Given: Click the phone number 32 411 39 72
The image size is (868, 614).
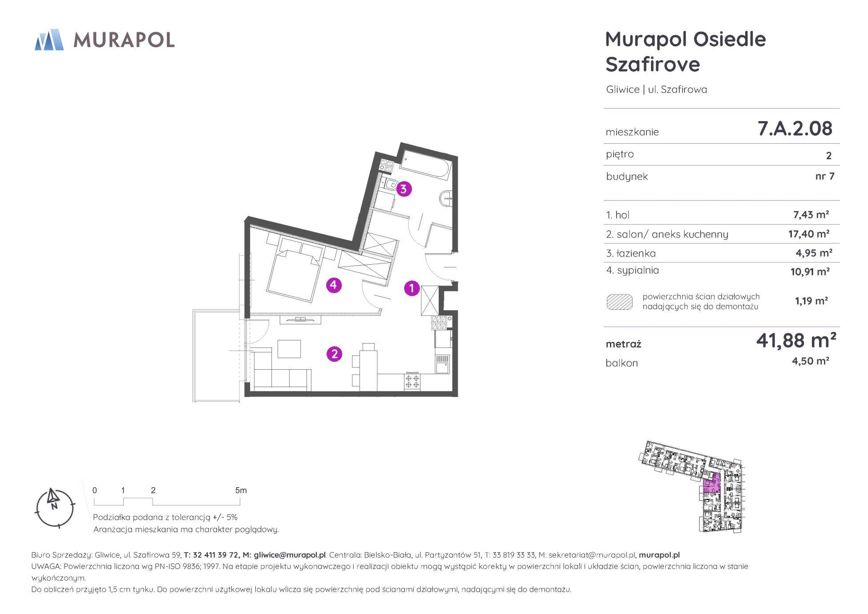Looking at the screenshot, I should (x=215, y=555).
